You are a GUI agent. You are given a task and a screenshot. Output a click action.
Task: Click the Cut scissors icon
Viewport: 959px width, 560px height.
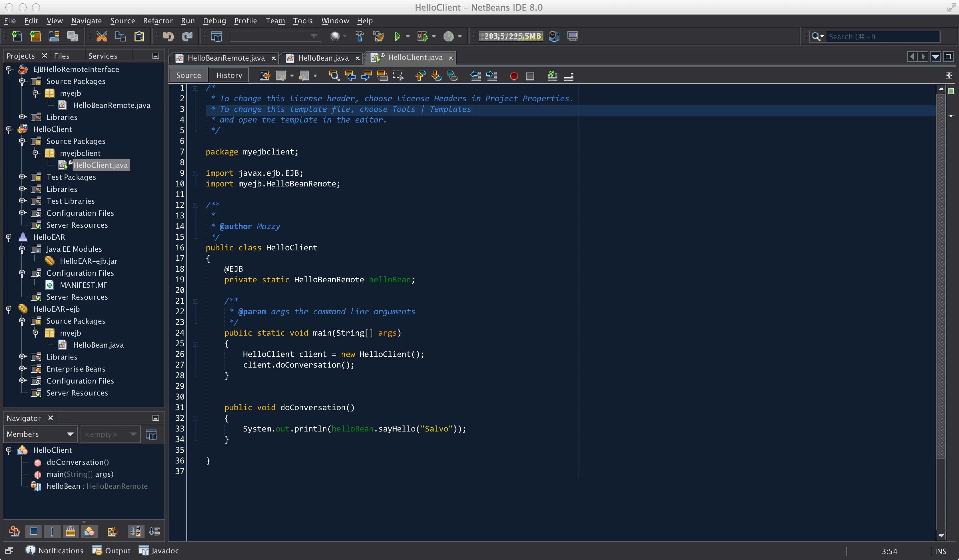pos(102,37)
